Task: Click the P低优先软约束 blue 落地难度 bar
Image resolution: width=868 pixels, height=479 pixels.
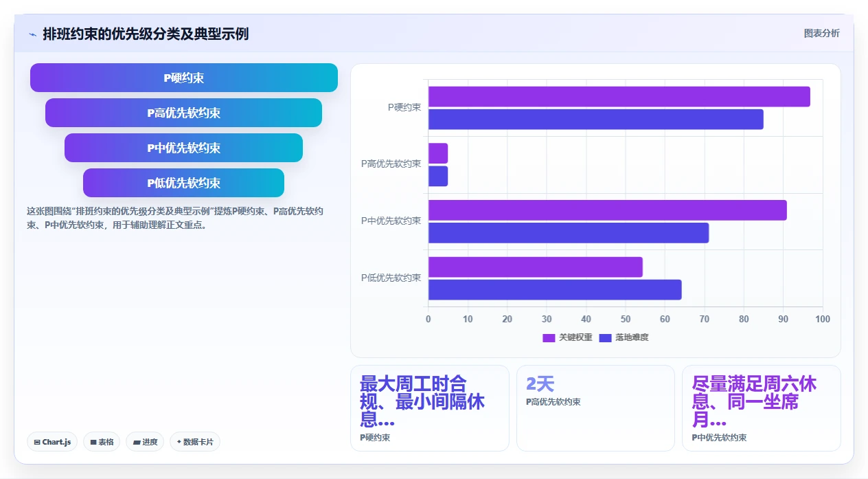Action: 555,290
